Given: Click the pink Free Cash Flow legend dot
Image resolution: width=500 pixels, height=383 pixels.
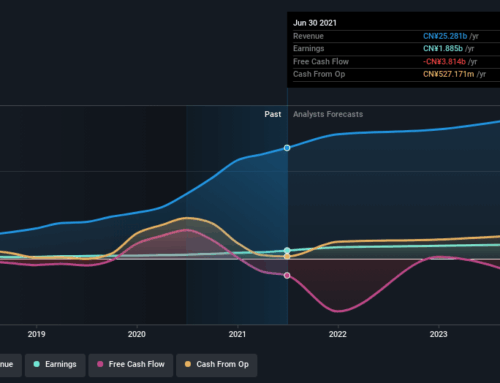Looking at the screenshot, I should [x=100, y=364].
